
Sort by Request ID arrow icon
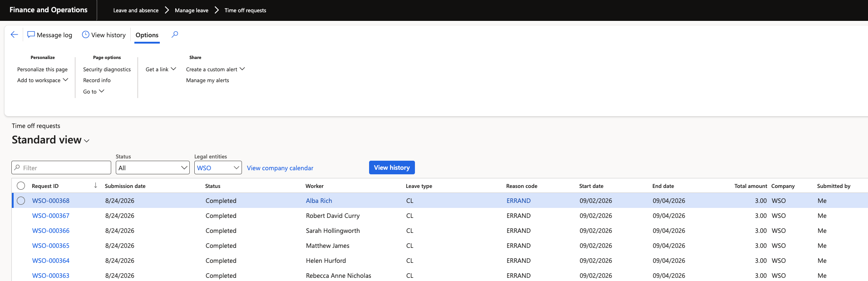coord(95,185)
